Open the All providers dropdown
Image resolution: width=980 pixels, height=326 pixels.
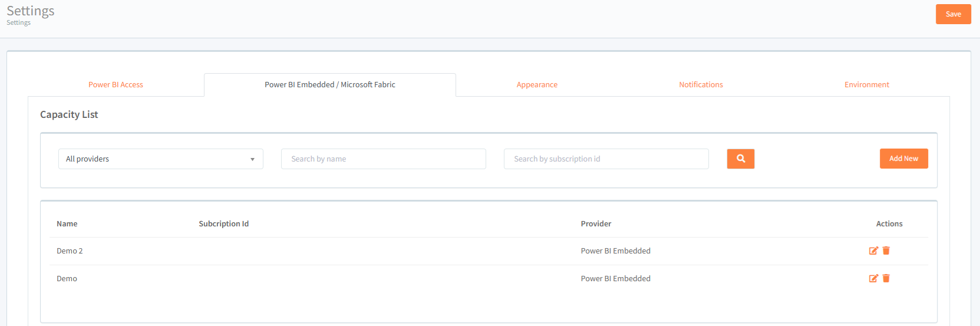click(160, 159)
